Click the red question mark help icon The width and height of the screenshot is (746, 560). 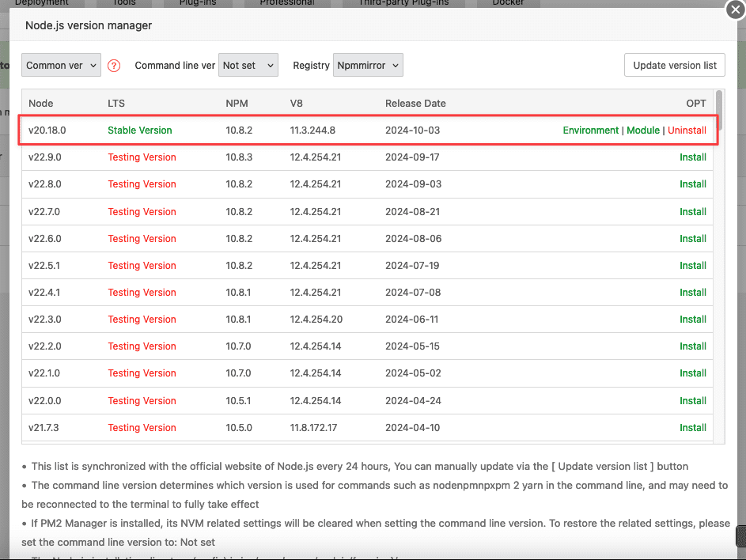114,66
